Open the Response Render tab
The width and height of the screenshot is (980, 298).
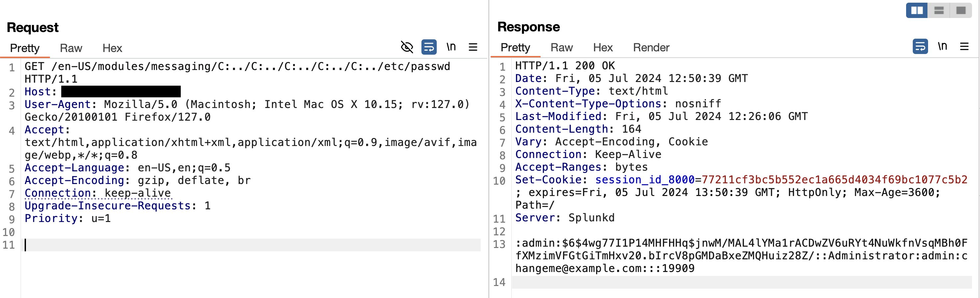[x=651, y=47]
